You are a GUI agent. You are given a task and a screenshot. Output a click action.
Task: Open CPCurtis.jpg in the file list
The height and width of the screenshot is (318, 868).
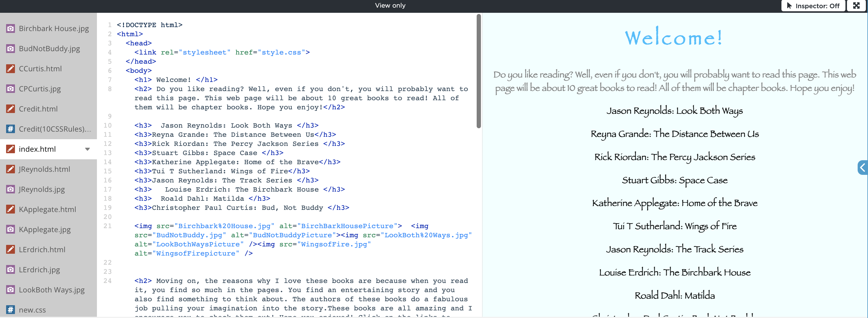40,89
